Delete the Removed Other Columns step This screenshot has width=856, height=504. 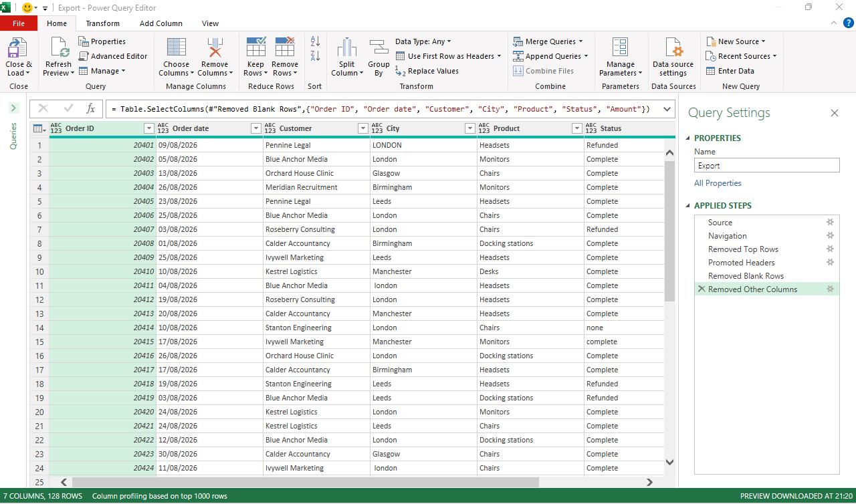coord(702,289)
